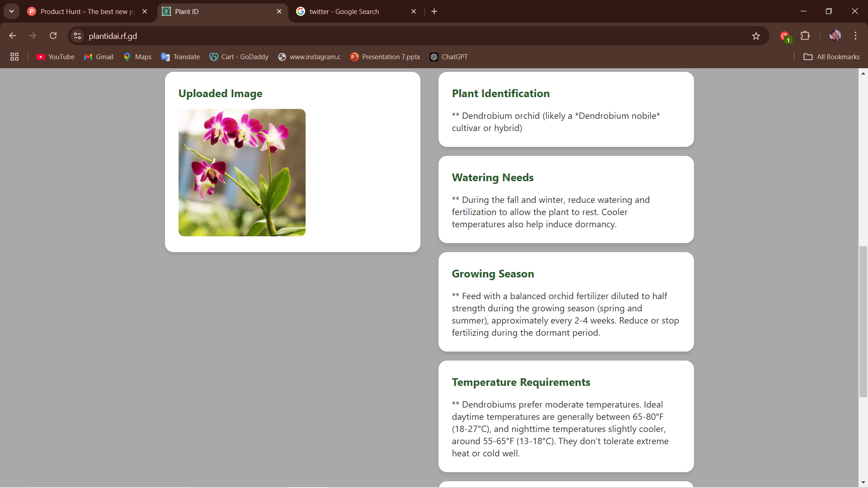Image resolution: width=868 pixels, height=488 pixels.
Task: Open ChatGPT bookmark
Action: 448,57
